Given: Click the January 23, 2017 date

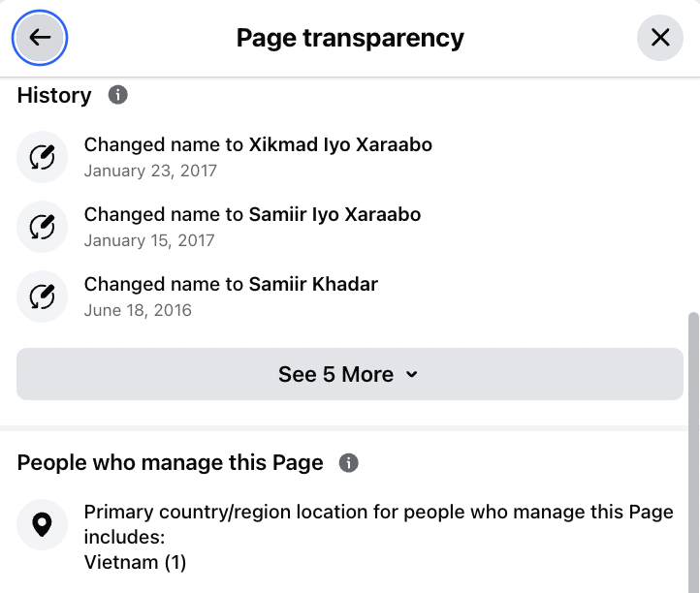Looking at the screenshot, I should point(150,172).
